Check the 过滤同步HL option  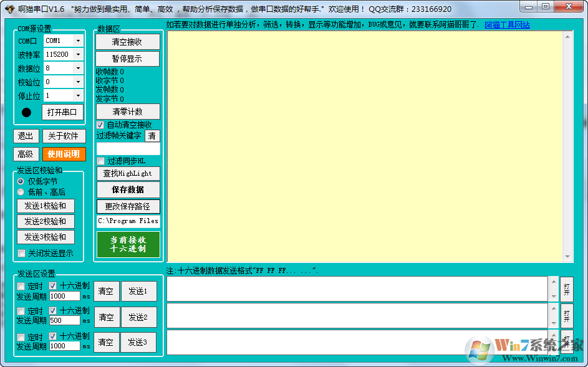coord(100,161)
